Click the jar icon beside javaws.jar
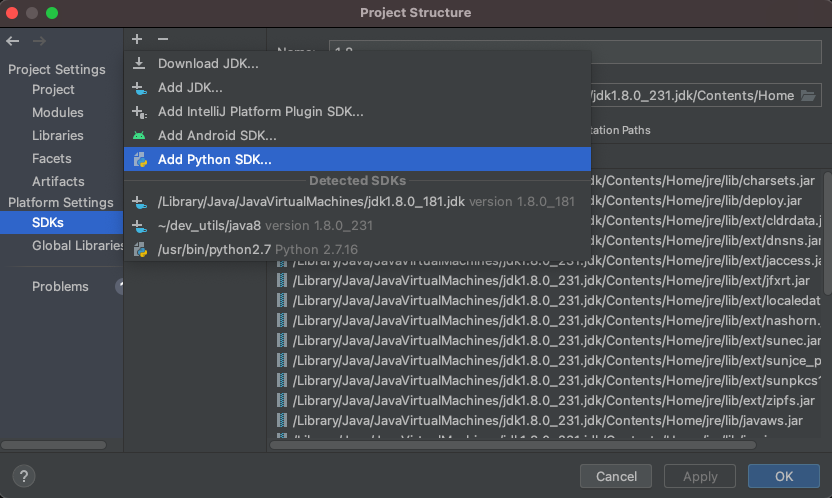 (282, 421)
